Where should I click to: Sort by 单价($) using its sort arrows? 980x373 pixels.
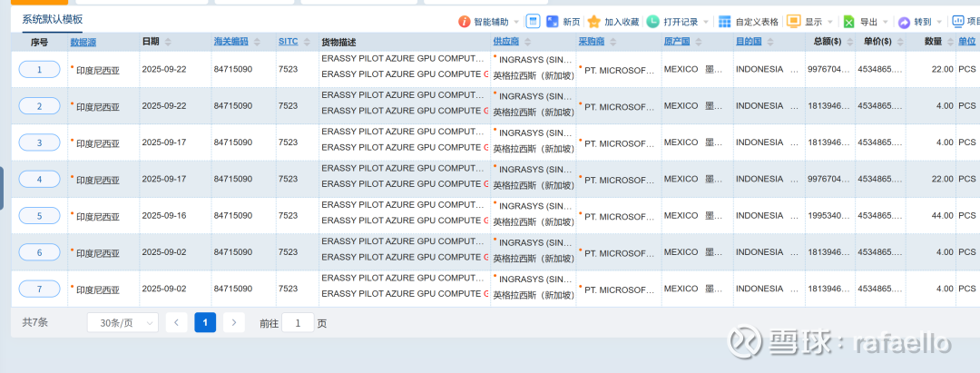898,42
